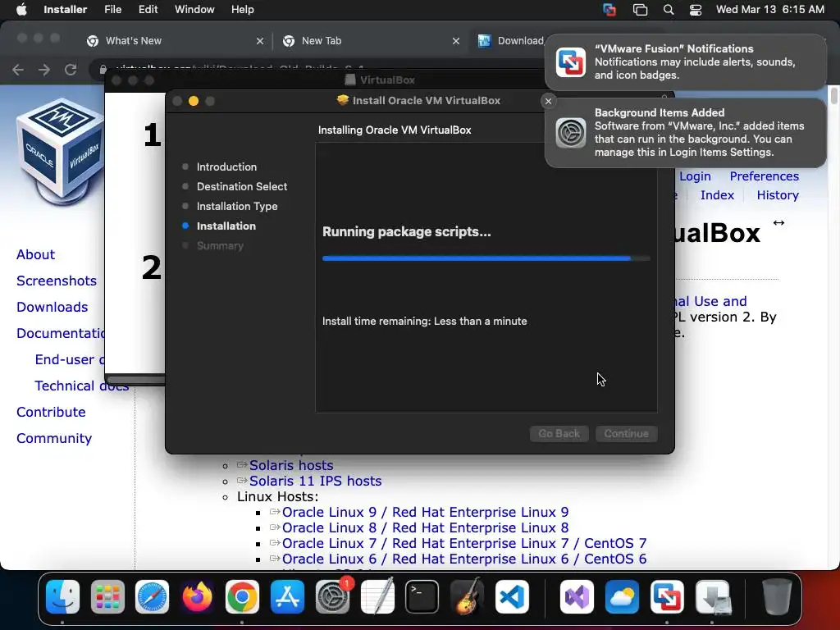This screenshot has width=840, height=630.
Task: Reload the page in Chrome
Action: 71,70
